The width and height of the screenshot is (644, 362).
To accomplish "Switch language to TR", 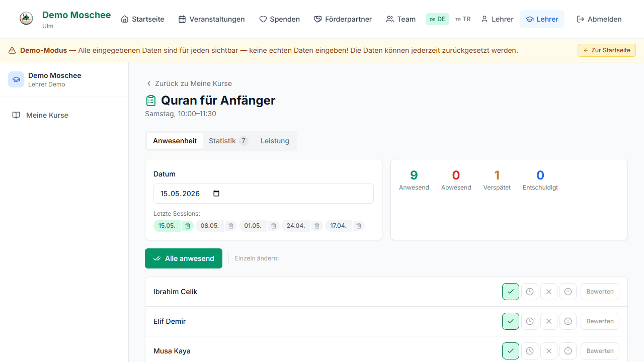I will [463, 19].
